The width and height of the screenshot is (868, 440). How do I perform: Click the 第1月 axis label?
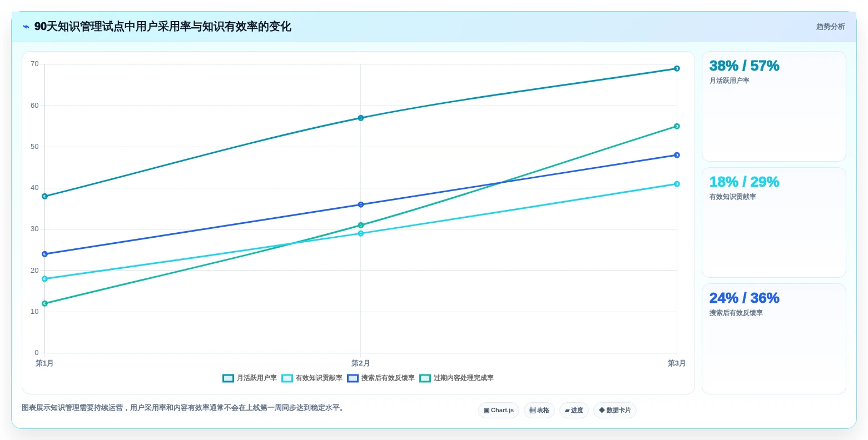(x=44, y=363)
